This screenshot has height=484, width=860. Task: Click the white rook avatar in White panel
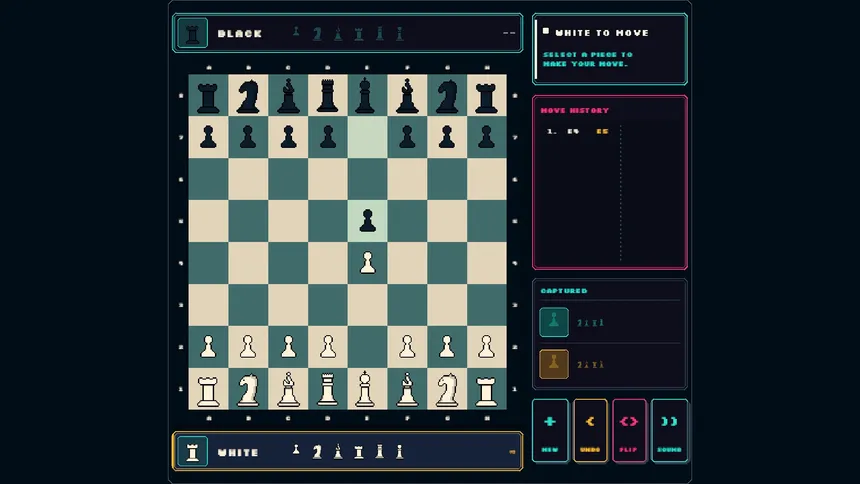tap(193, 452)
